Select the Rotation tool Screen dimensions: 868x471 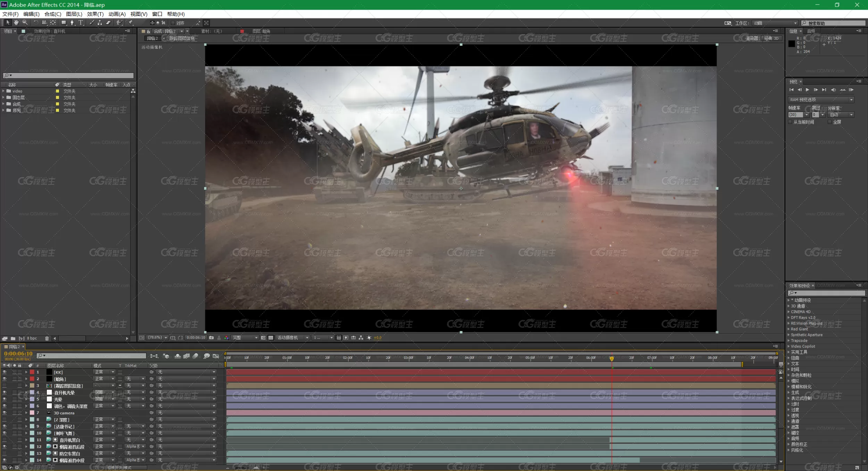[x=36, y=23]
